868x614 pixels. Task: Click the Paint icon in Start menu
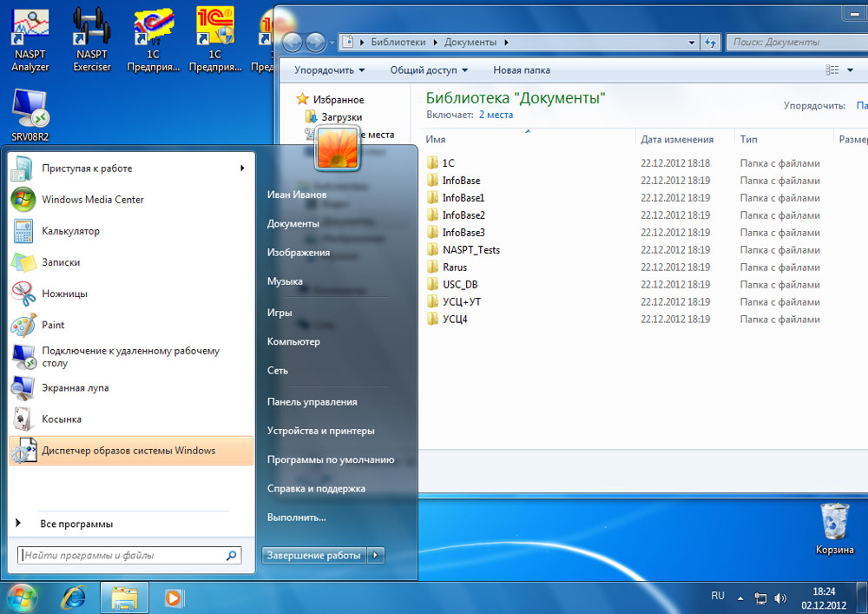pyautogui.click(x=23, y=325)
